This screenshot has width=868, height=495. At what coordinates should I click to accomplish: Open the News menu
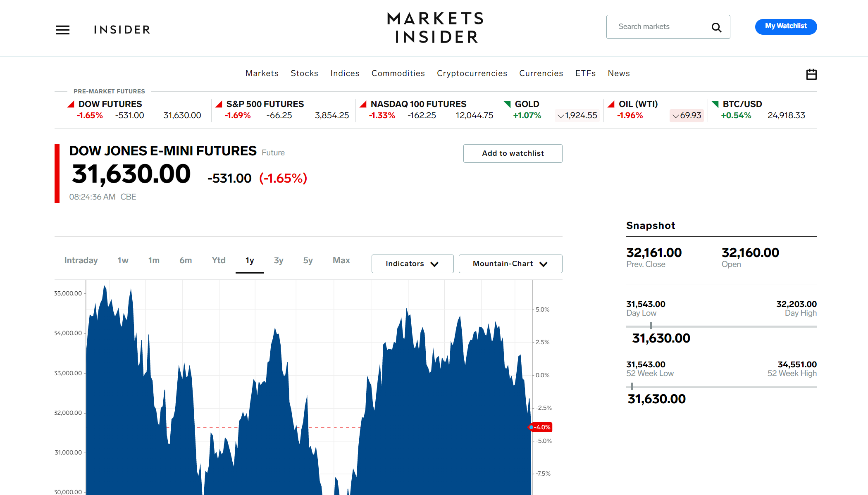pyautogui.click(x=619, y=73)
